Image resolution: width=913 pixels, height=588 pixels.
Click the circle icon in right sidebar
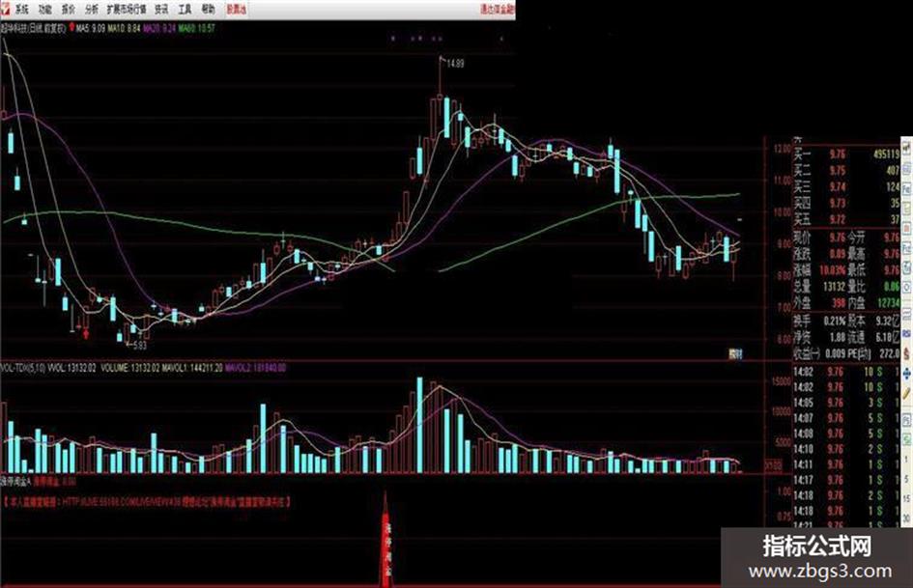pos(906,288)
